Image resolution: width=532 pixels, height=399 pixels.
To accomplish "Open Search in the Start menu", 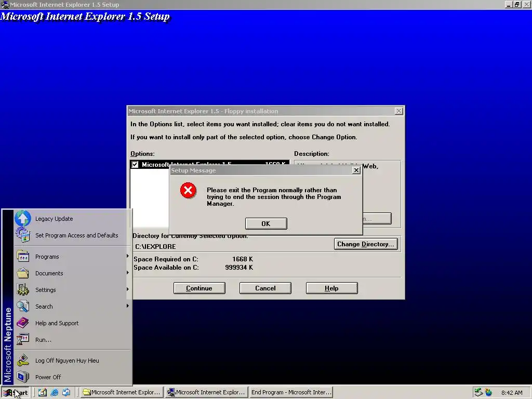I will (72, 307).
